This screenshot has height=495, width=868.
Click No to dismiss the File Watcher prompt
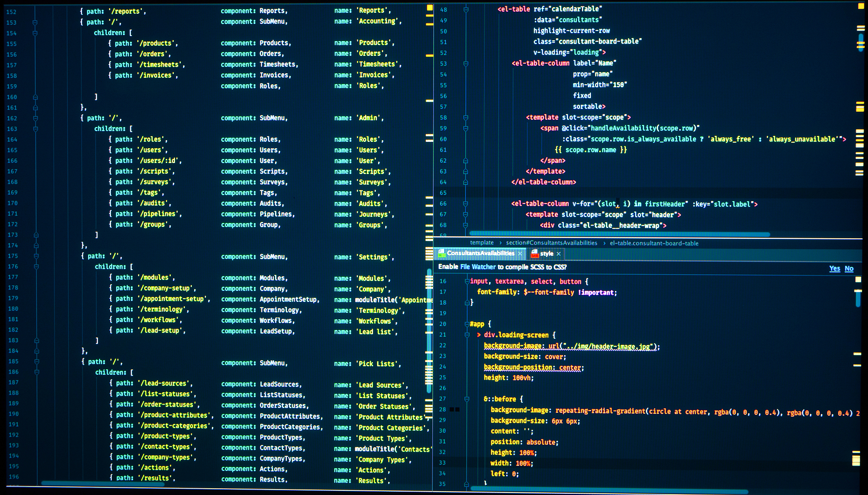[x=849, y=268]
